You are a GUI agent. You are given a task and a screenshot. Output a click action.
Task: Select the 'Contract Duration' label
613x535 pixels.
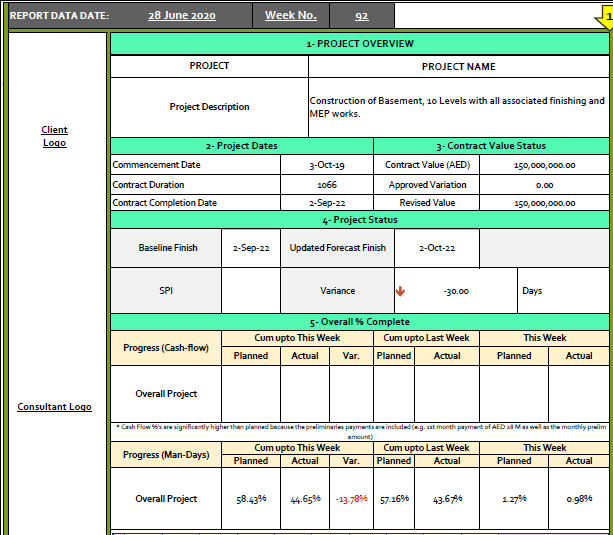148,185
